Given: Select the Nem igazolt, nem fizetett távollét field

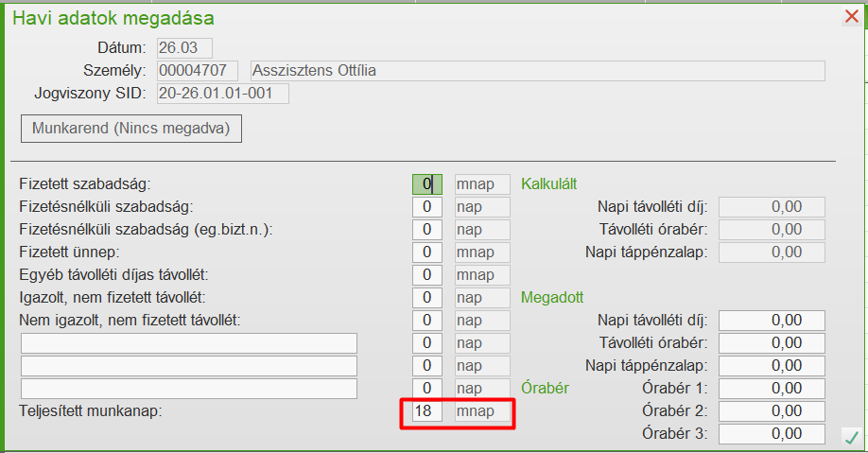Looking at the screenshot, I should click(427, 321).
